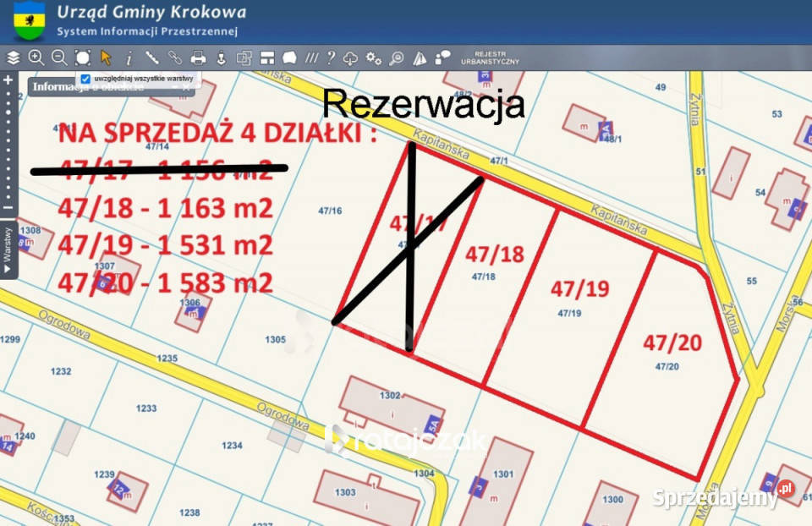The width and height of the screenshot is (812, 526).
Task: Toggle the pointer selection tool
Action: click(x=107, y=58)
